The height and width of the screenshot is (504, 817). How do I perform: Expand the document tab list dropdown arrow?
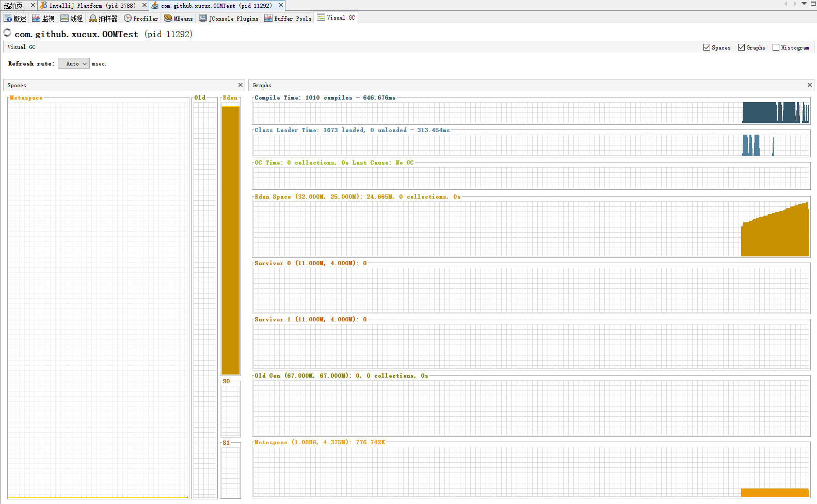tap(804, 4)
